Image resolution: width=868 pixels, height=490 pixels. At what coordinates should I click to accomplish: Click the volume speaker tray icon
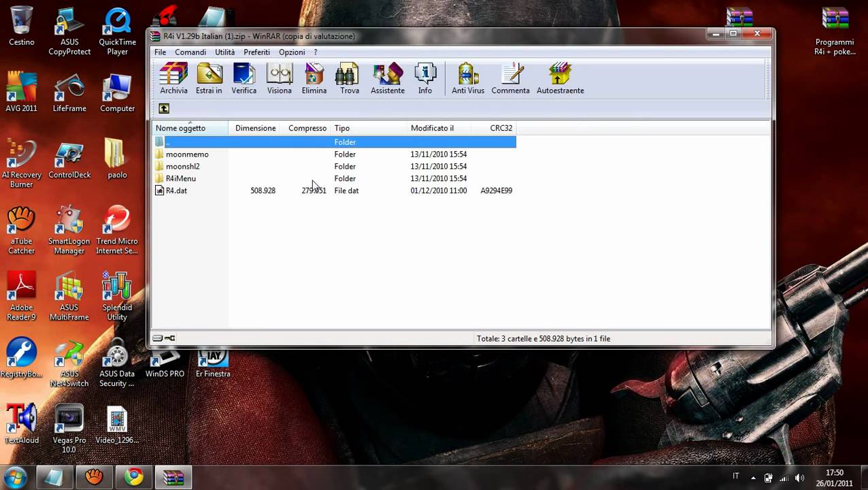[x=799, y=478]
